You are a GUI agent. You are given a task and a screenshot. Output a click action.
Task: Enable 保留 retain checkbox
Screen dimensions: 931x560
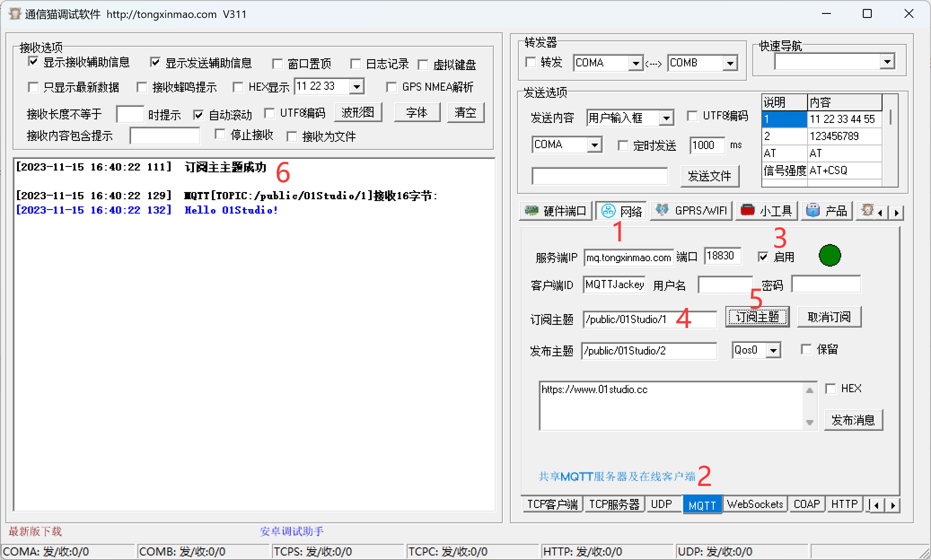click(806, 349)
